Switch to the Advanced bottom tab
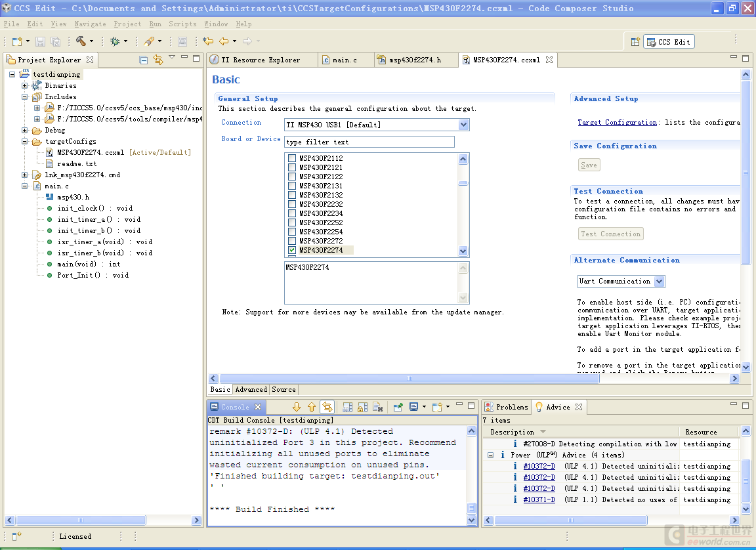Viewport: 756px width, 550px height. pos(251,389)
